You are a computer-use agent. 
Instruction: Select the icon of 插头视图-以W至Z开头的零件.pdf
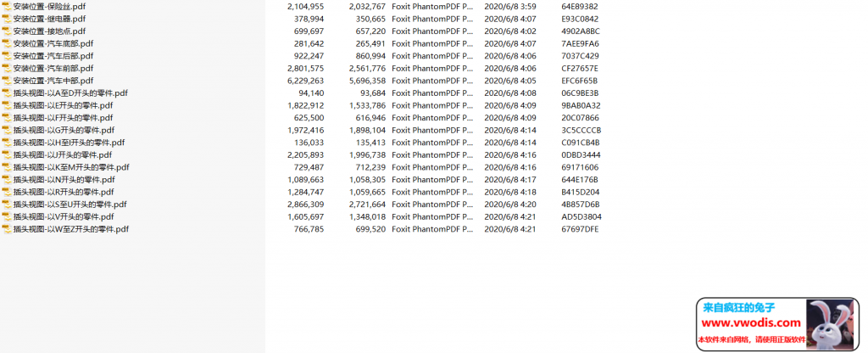[x=7, y=229]
